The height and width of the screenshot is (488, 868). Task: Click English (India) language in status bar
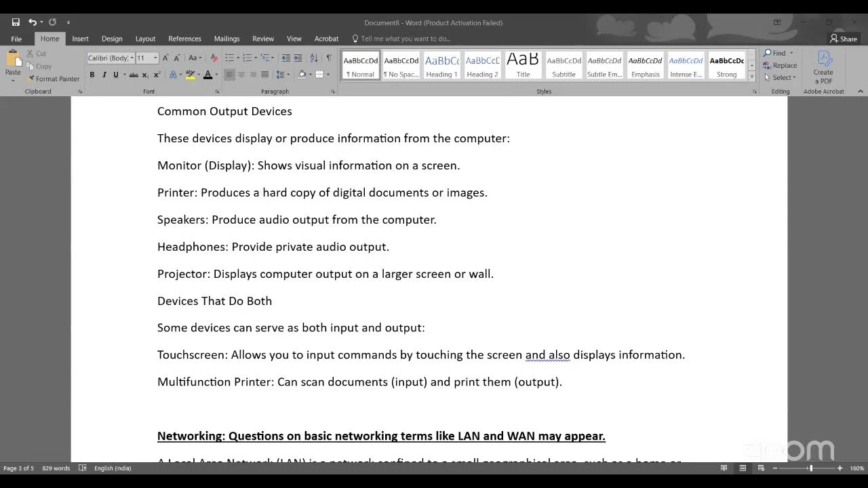[x=113, y=468]
